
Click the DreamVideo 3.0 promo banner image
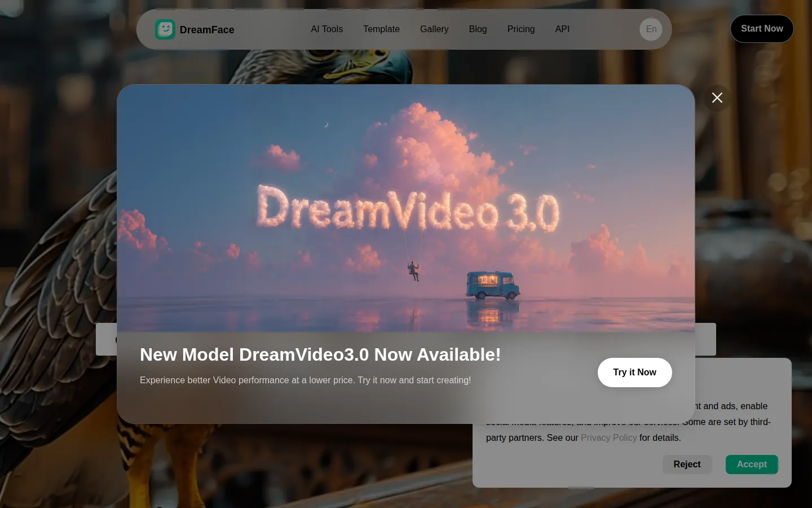pyautogui.click(x=406, y=208)
